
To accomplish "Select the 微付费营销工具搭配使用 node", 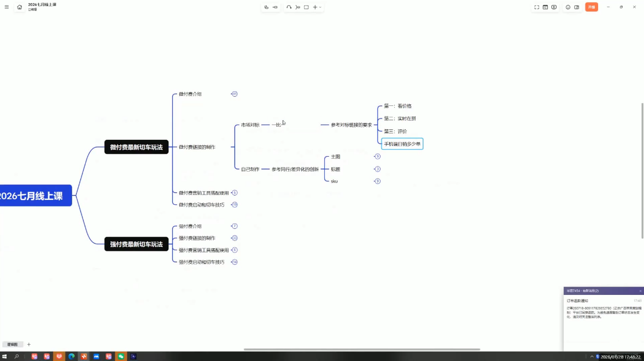I will click(x=204, y=193).
